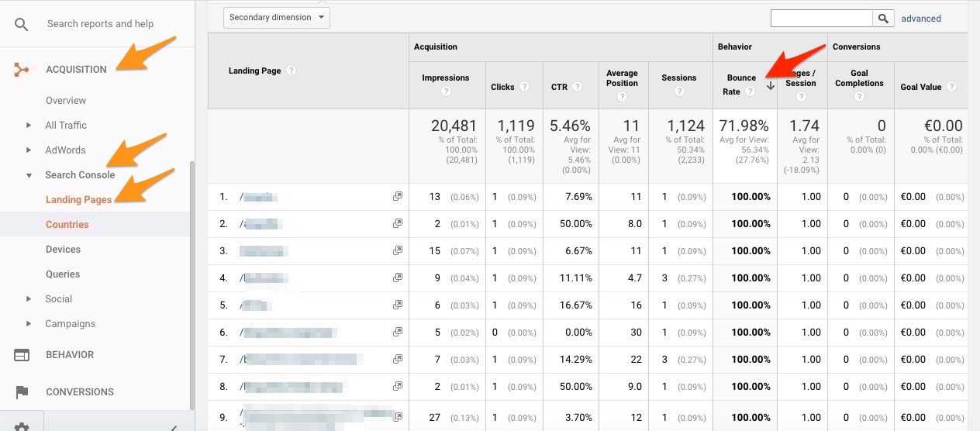Click the table search input field

[x=822, y=18]
